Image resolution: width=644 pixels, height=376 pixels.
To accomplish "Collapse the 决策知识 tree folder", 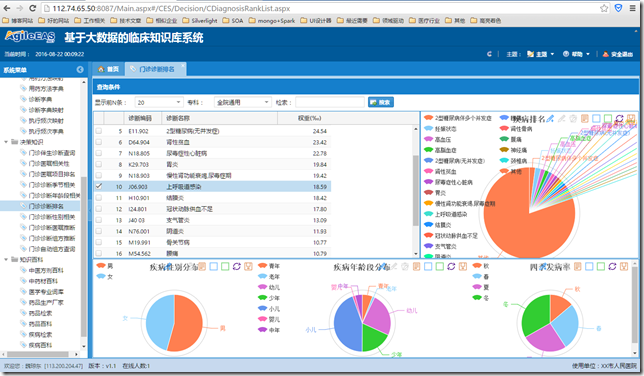I will pos(6,142).
